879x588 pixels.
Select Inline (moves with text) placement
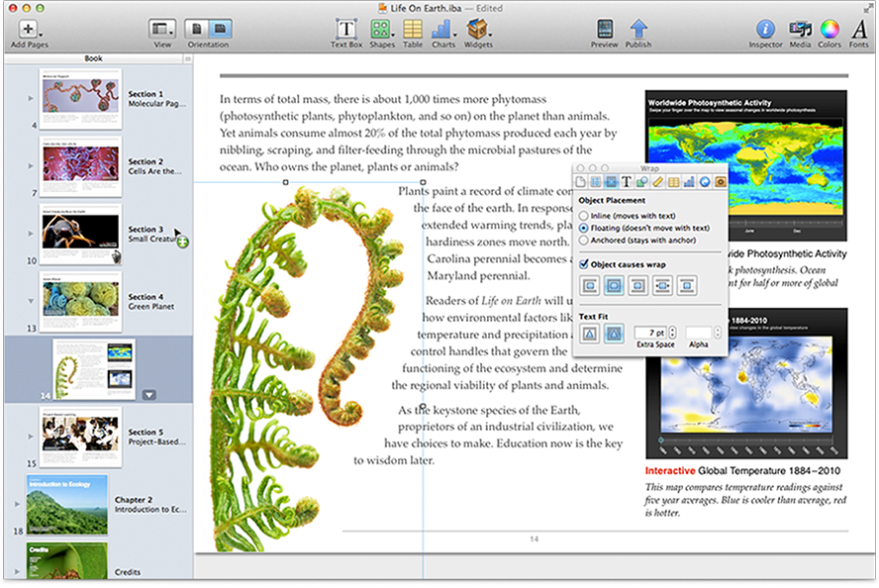tap(585, 215)
